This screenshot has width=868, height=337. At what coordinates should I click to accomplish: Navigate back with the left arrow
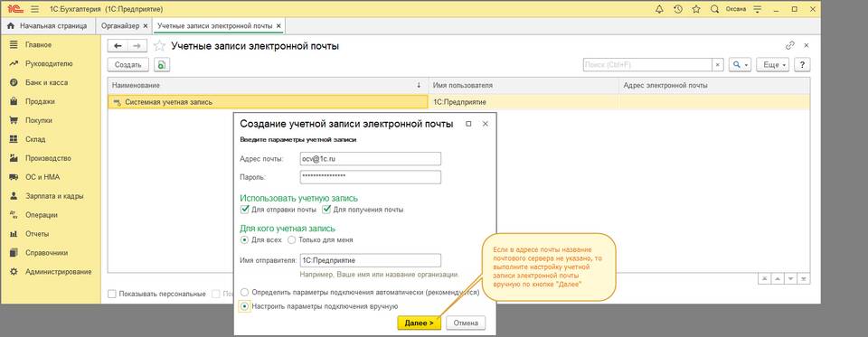pos(118,46)
